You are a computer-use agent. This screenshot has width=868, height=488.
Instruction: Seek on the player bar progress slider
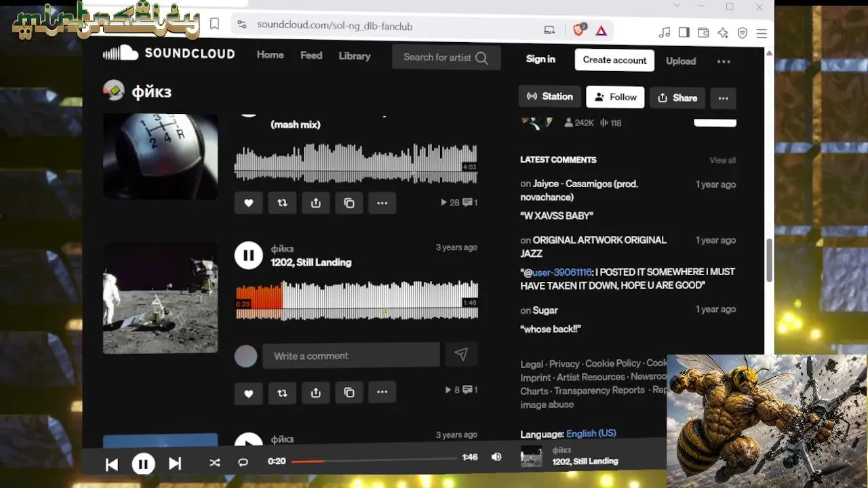pyautogui.click(x=374, y=461)
